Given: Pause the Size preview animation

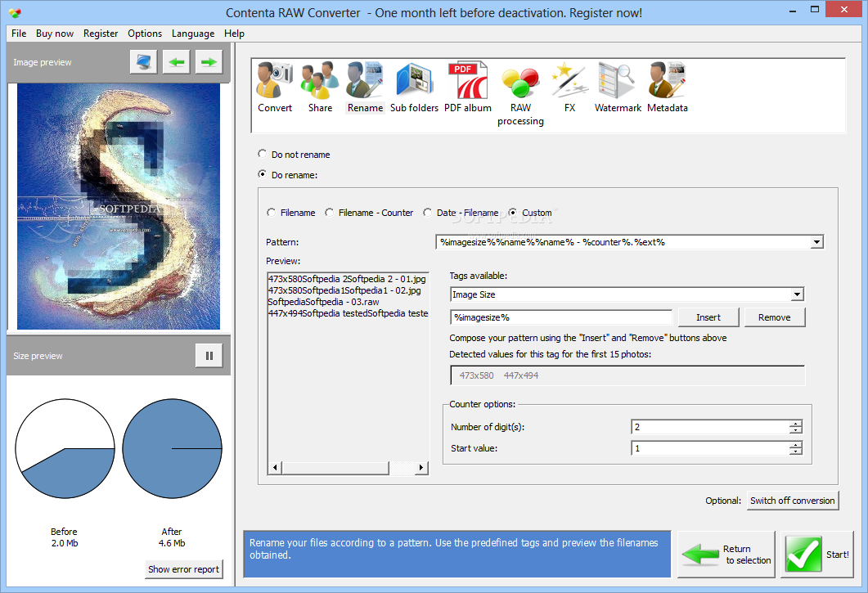Looking at the screenshot, I should coord(209,356).
